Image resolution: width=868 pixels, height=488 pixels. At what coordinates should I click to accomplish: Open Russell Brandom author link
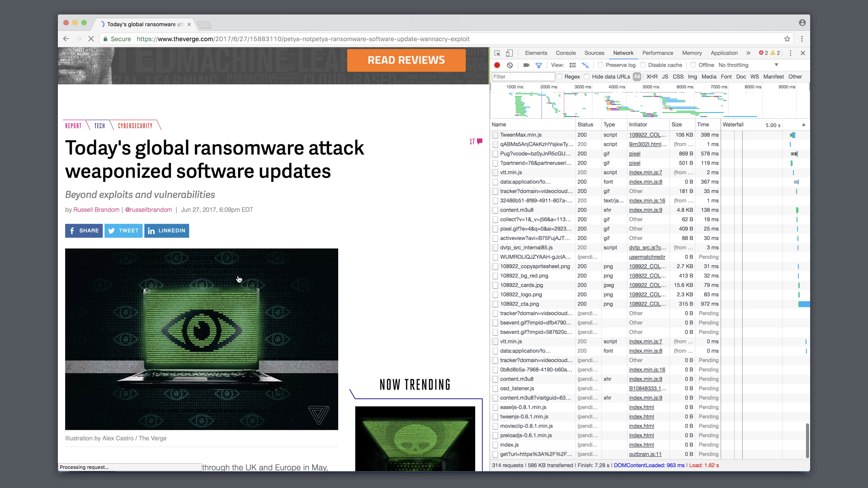point(96,210)
